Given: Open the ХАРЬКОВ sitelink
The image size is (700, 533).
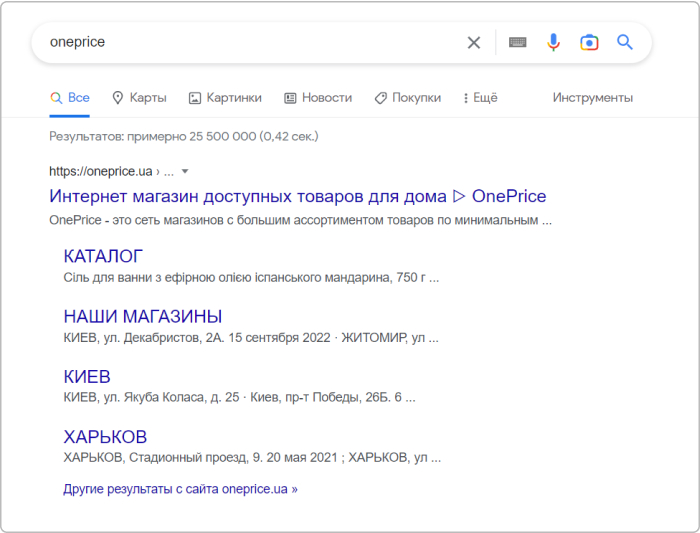Looking at the screenshot, I should tap(105, 437).
